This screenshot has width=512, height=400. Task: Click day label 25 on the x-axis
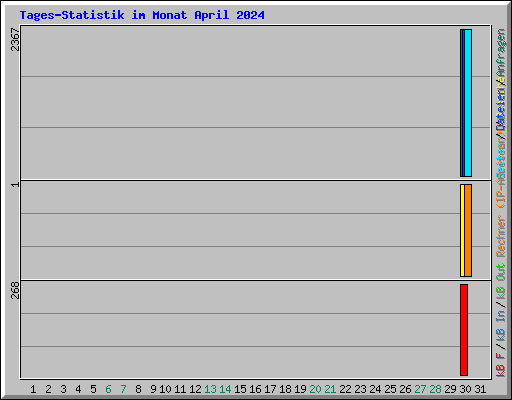[x=390, y=389]
